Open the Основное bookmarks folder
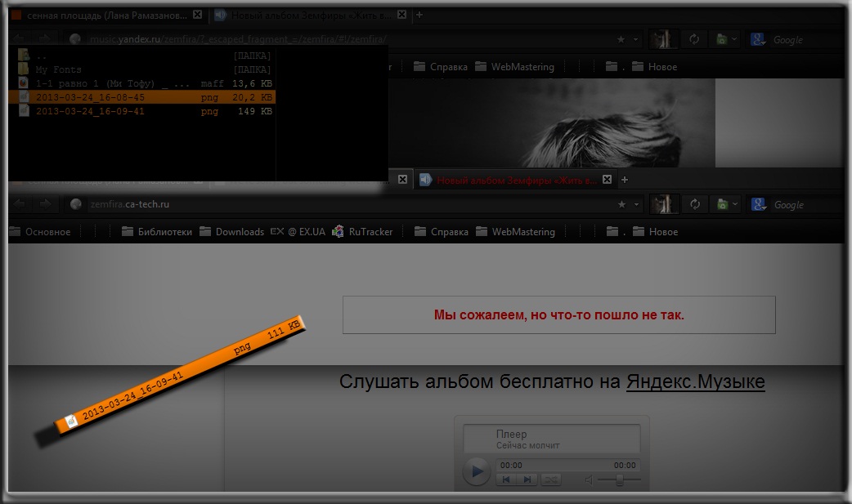Image resolution: width=852 pixels, height=504 pixels. click(40, 232)
